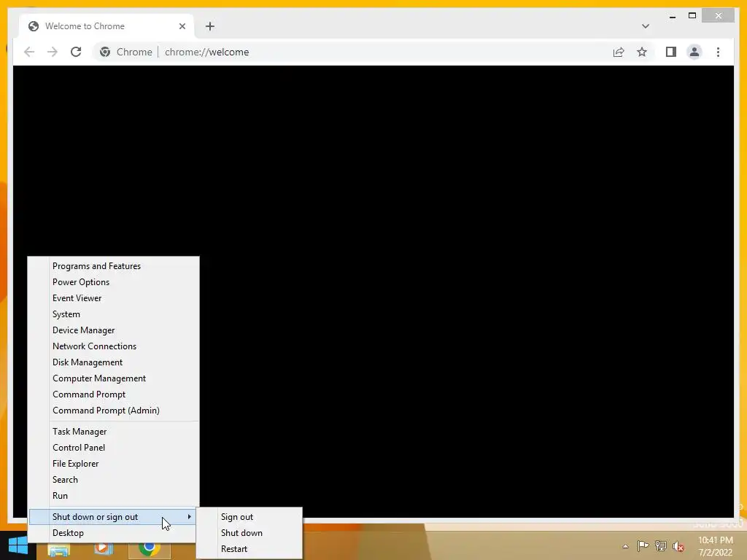Bookmark this tab with the star icon

(642, 52)
